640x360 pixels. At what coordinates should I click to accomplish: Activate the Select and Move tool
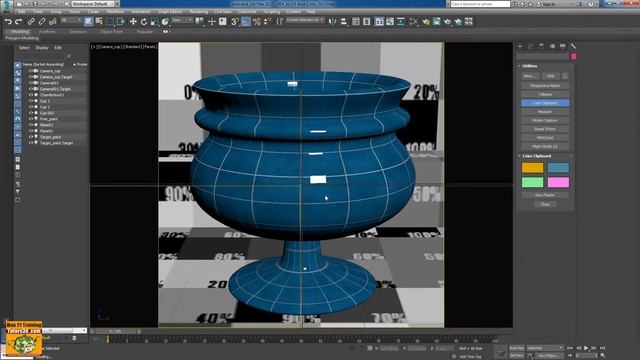[133, 22]
